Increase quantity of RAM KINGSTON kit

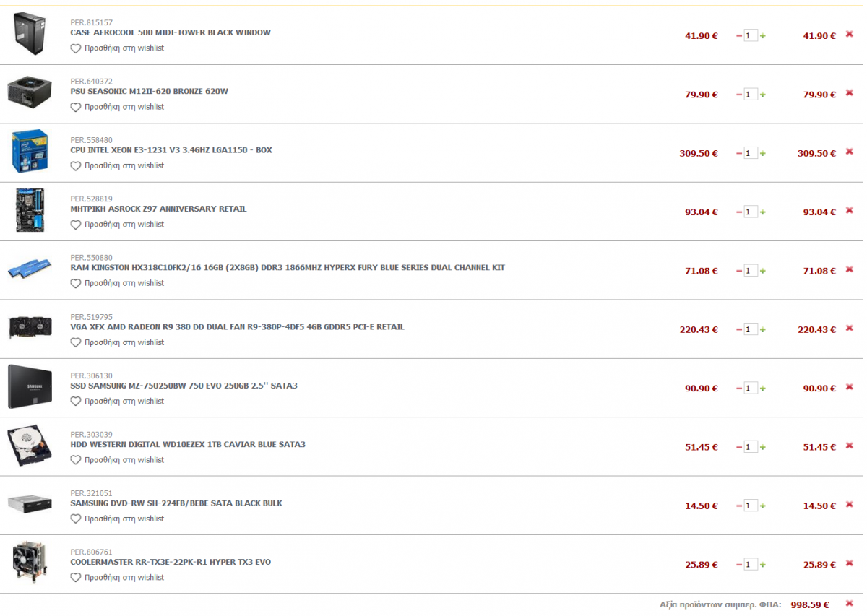(x=763, y=271)
